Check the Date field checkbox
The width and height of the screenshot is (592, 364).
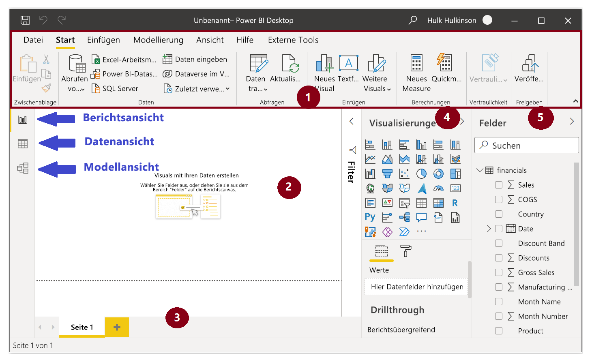(499, 229)
